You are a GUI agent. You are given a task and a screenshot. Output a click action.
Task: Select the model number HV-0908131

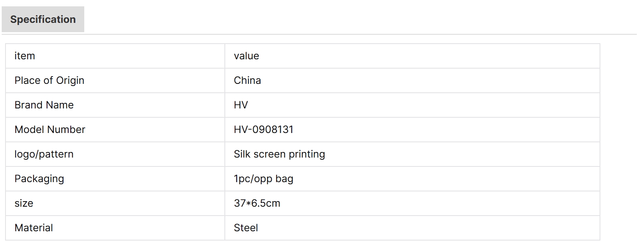(263, 130)
